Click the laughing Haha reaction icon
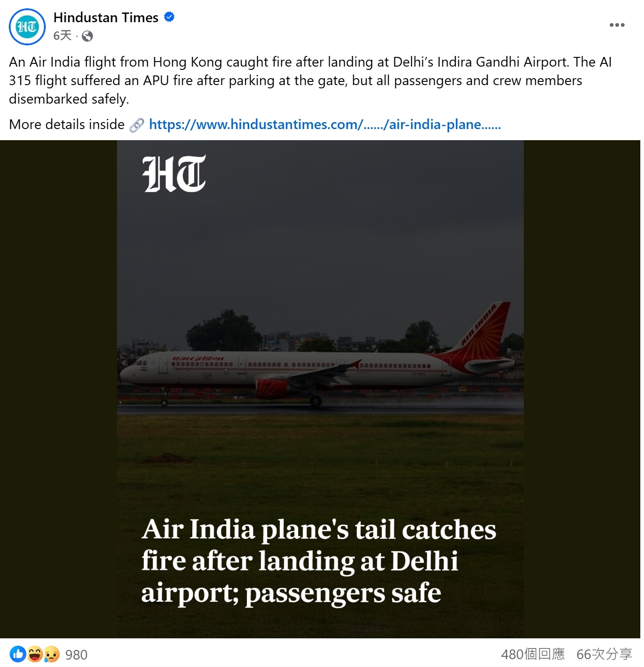This screenshot has width=644, height=667. 35,654
